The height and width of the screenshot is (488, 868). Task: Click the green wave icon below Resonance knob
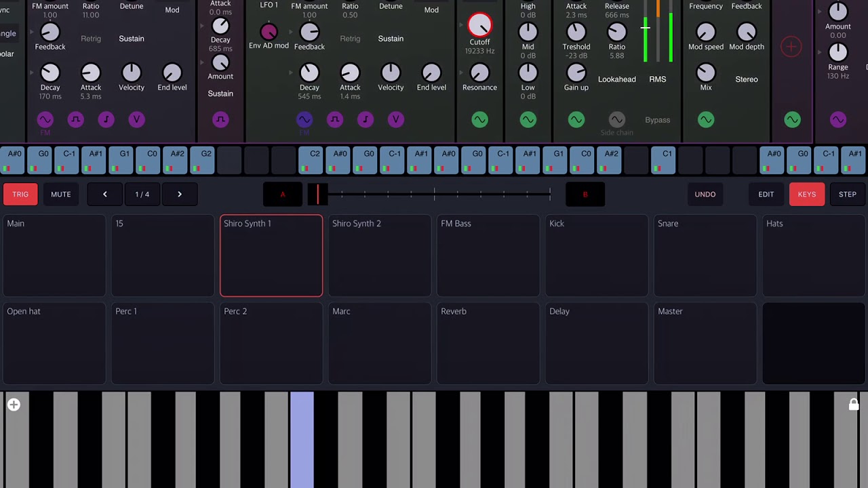tap(479, 120)
